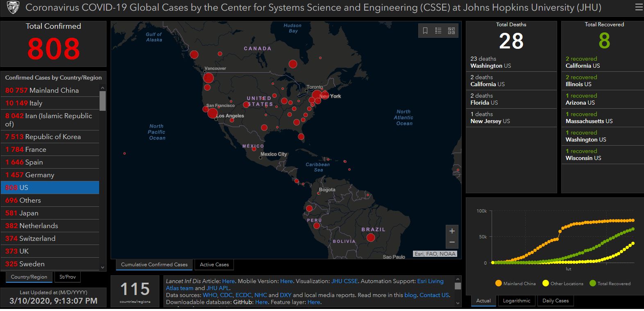Click the red circle on Brazil

371,237
